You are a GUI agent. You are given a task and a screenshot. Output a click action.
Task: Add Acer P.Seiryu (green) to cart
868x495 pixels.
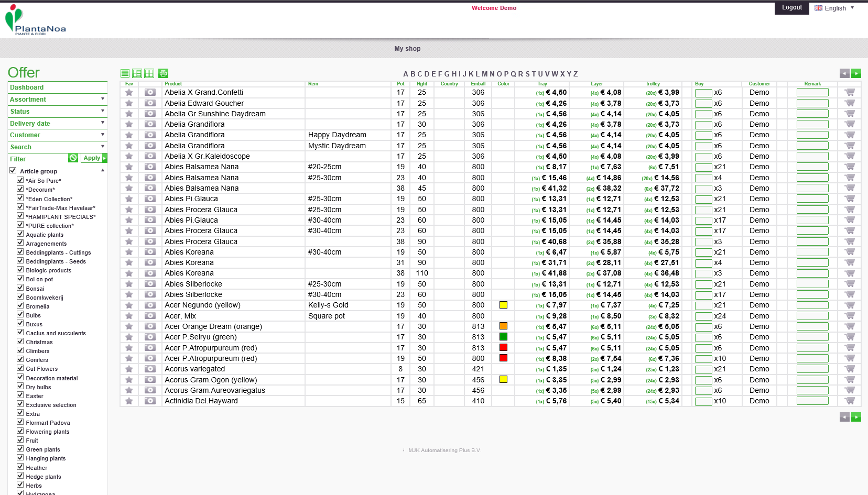pyautogui.click(x=850, y=337)
